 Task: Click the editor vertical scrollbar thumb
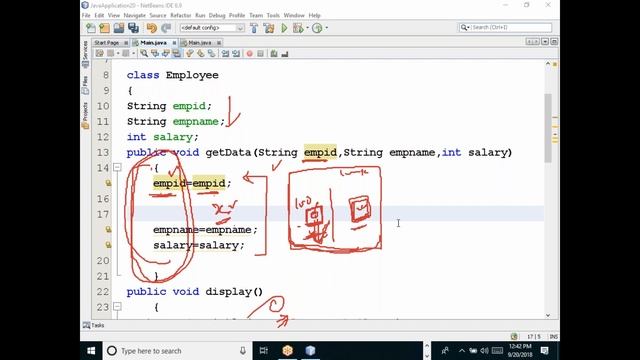click(x=548, y=128)
